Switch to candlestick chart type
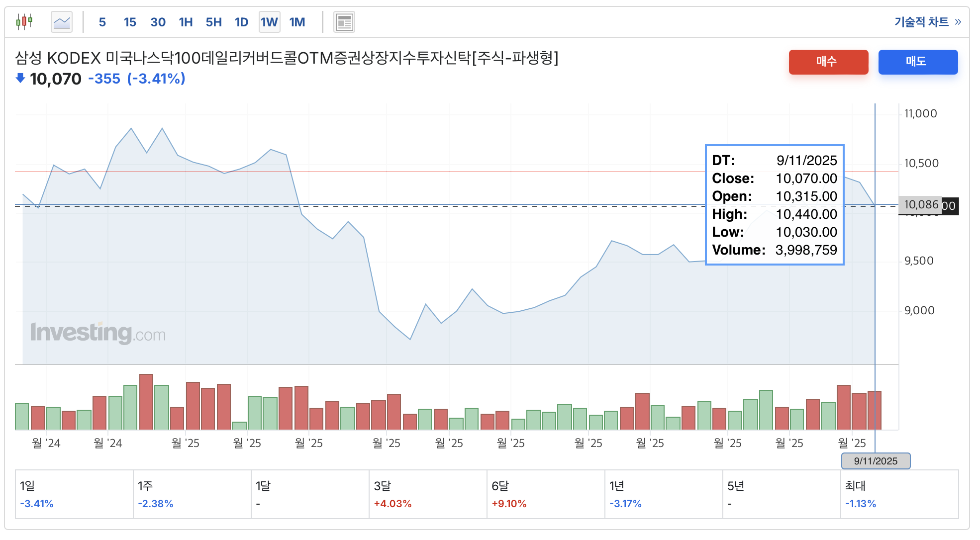Image resolution: width=980 pixels, height=540 pixels. tap(24, 22)
